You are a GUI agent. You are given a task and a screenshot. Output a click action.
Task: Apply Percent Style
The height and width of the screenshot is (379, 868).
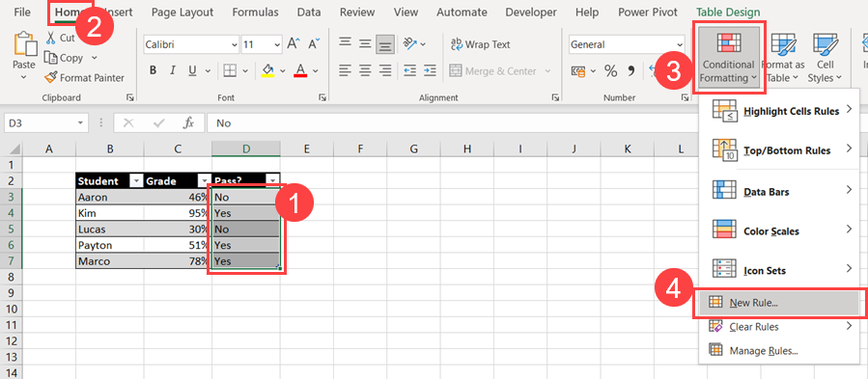(610, 70)
